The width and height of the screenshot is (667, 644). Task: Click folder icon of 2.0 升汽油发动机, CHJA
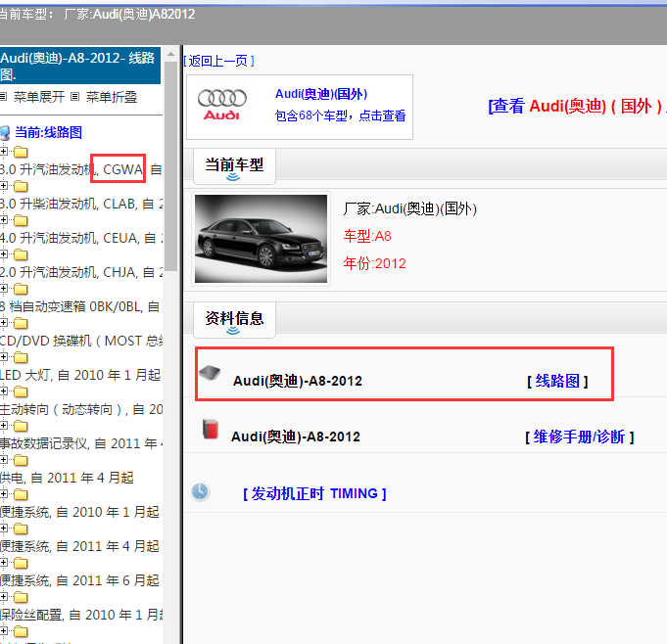(21, 254)
